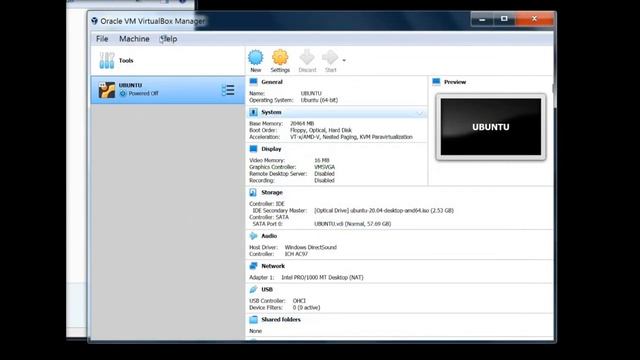Click the Audio speaker icon
Viewport: 640px width, 360px height.
253,236
